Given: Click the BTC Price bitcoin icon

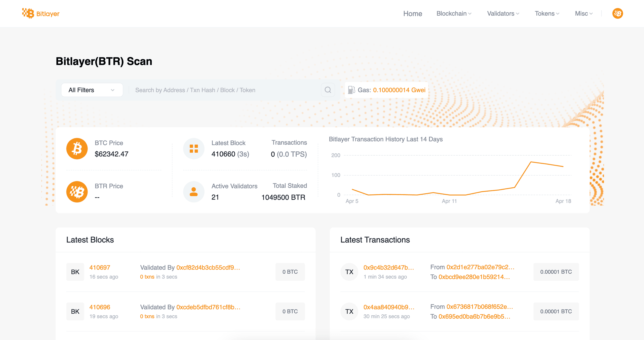Looking at the screenshot, I should point(77,148).
